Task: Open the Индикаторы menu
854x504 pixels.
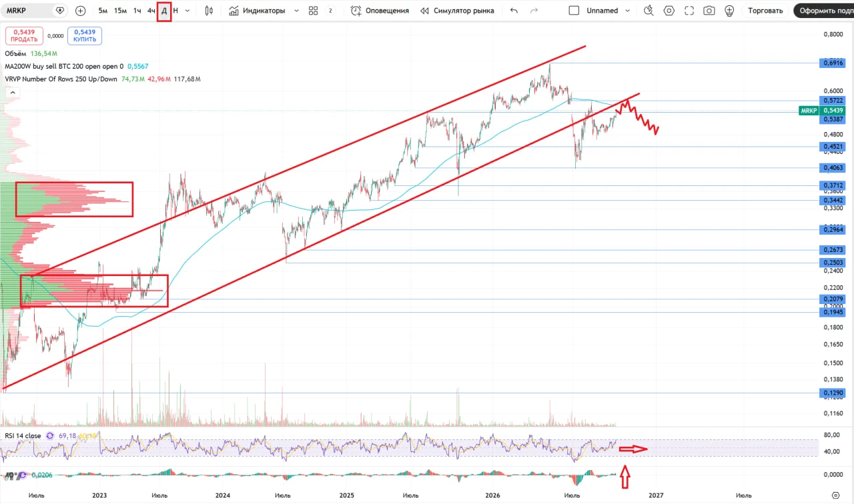Action: (256, 11)
